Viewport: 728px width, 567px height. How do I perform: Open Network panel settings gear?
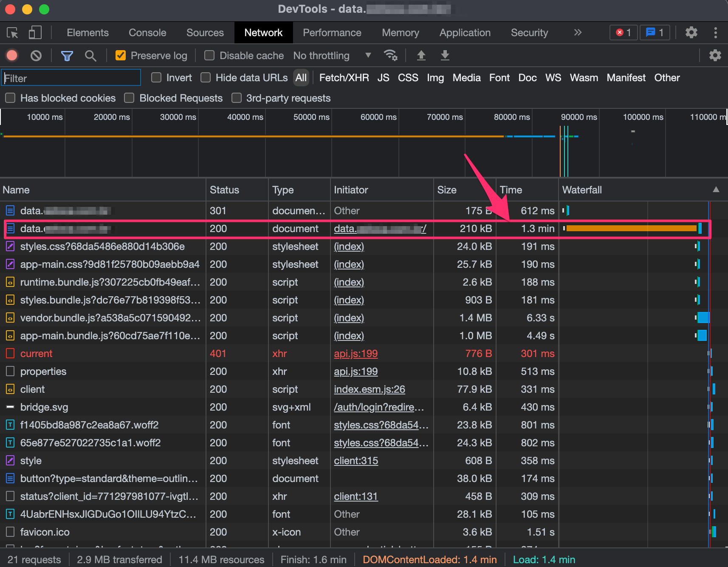tap(715, 55)
